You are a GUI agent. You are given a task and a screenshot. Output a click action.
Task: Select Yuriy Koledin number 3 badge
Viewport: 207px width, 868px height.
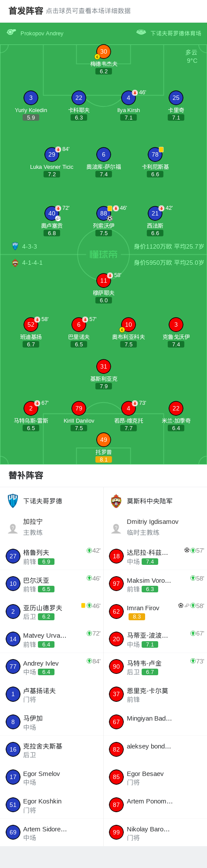(x=31, y=98)
